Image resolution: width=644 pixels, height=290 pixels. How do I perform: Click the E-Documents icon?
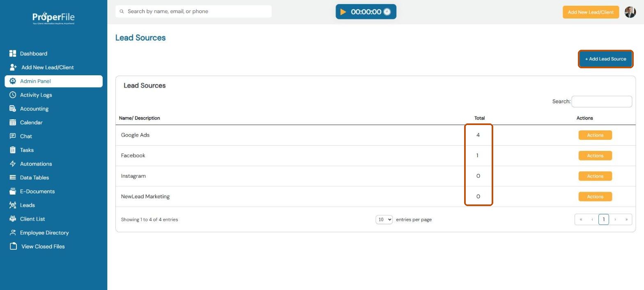click(13, 191)
